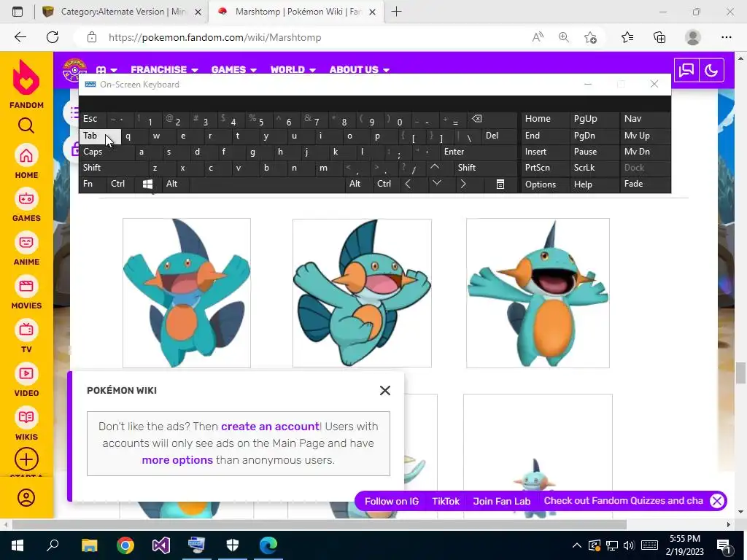The image size is (747, 560).
Task: Click the Fade key on keyboard
Action: [645, 184]
